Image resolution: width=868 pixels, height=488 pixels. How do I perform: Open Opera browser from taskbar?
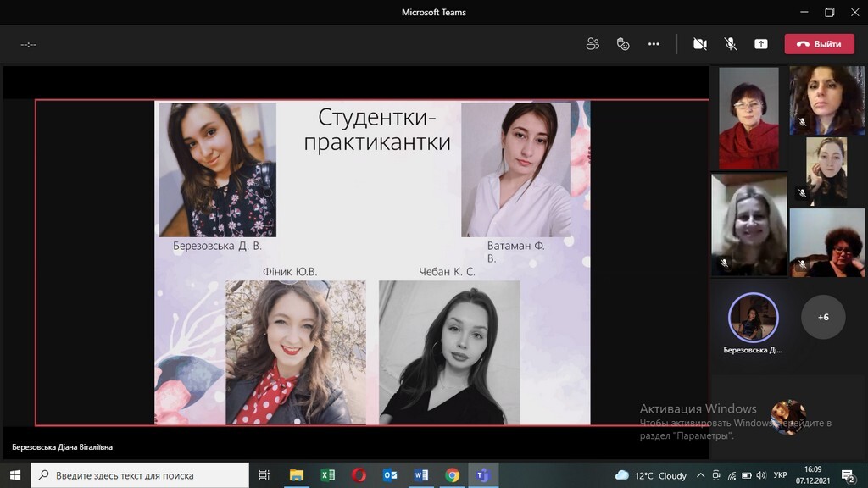(359, 475)
